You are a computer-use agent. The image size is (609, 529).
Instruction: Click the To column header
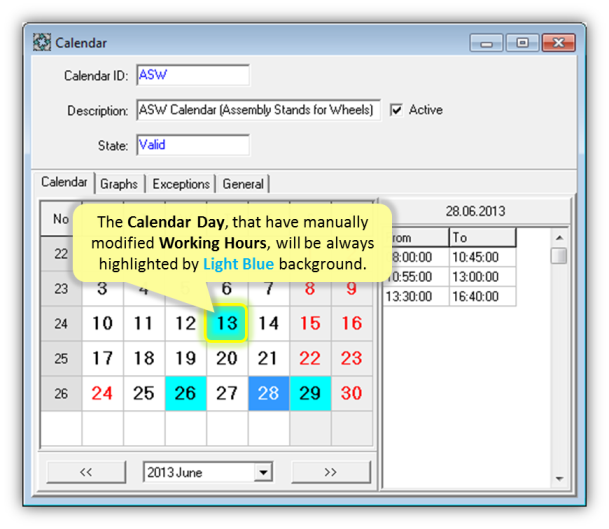click(482, 238)
